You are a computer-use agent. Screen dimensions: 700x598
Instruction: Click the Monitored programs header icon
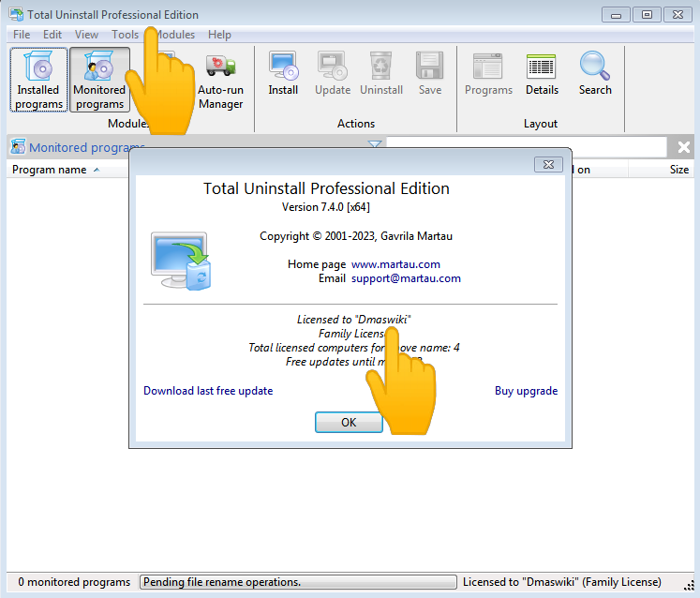point(18,146)
